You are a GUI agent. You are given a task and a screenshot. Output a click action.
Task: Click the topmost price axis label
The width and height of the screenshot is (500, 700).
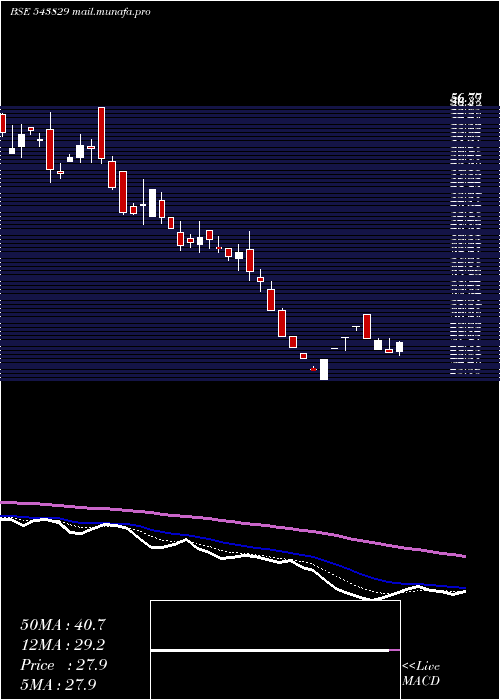click(x=466, y=96)
